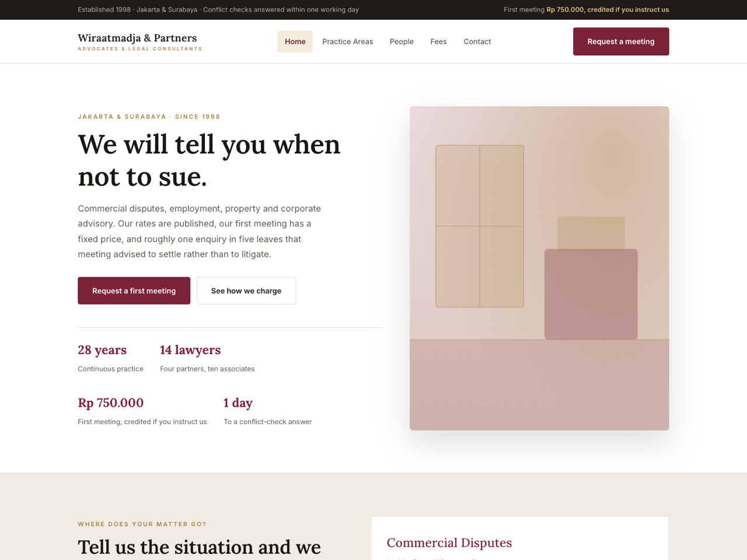Click To a conflict-check answer caption
The height and width of the screenshot is (560, 747).
(x=268, y=422)
